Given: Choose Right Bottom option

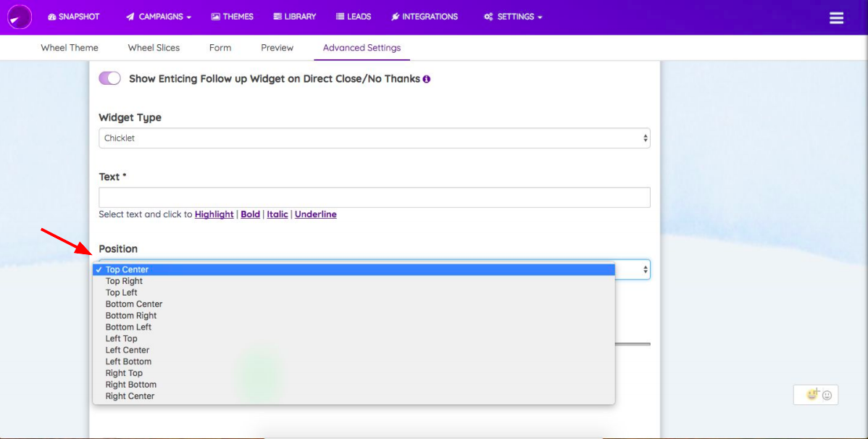Looking at the screenshot, I should 354,384.
